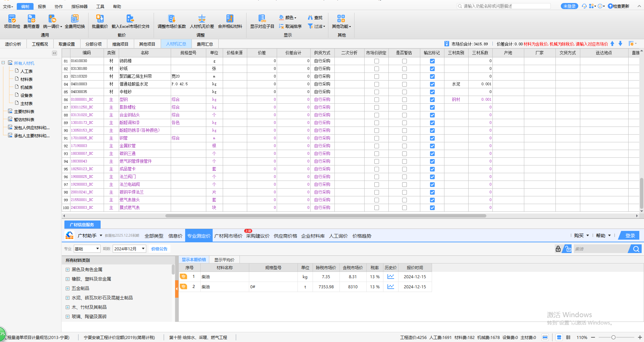Click the 未登录 login status button

pos(570,6)
